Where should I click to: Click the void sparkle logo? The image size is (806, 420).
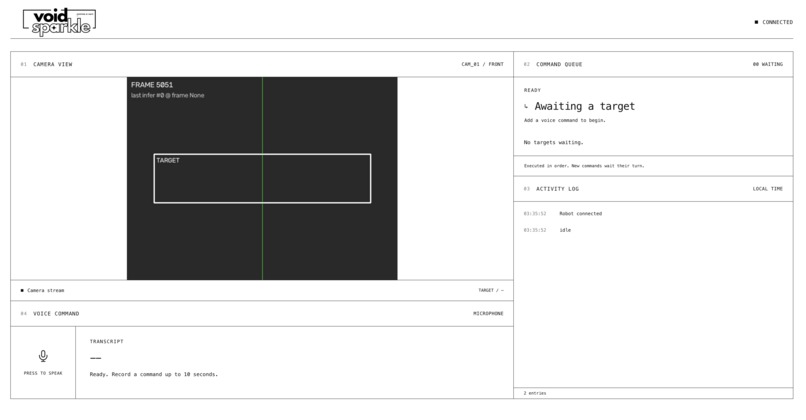coord(60,22)
